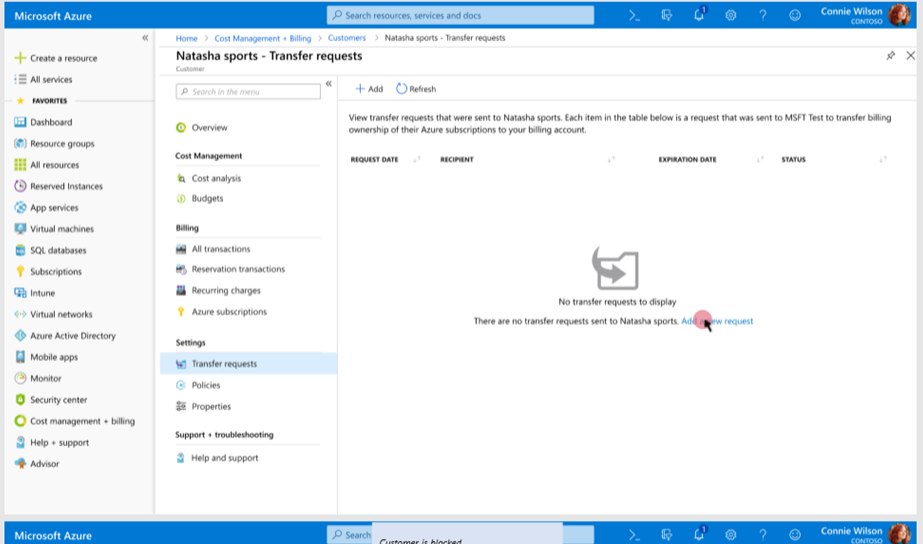Open Mobile apps in the sidebar
923x544 pixels.
tap(47, 357)
